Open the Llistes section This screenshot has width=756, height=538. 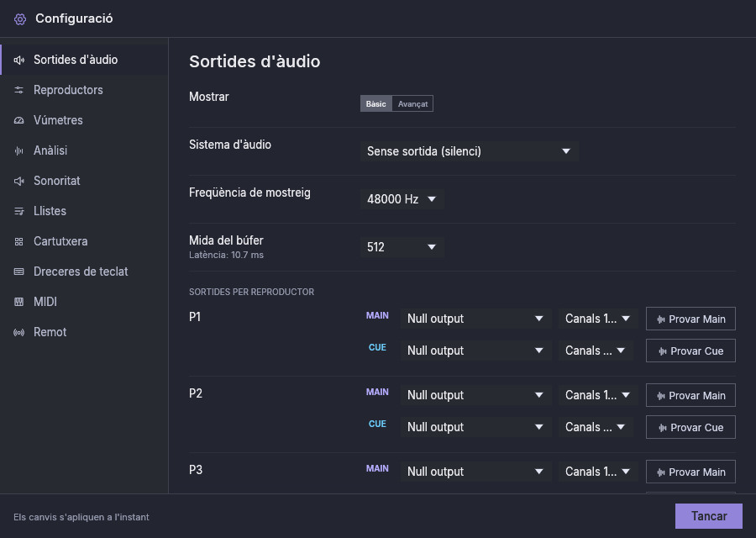coord(84,211)
